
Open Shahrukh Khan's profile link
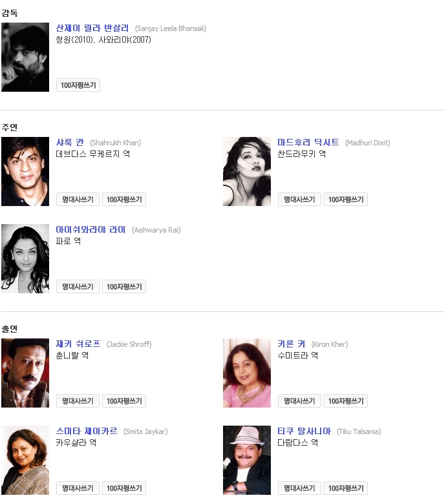point(70,142)
